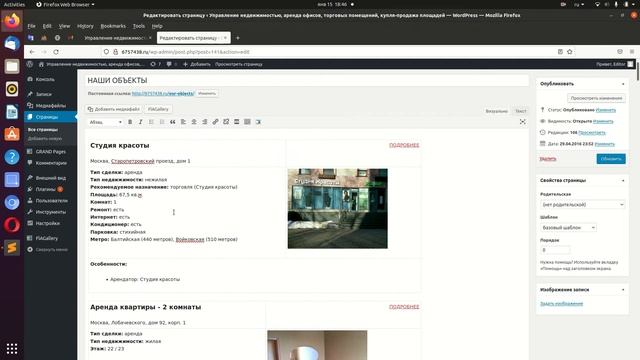Image resolution: width=640 pixels, height=360 pixels.
Task: Open a new Firefox tab with plus button
Action: (x=238, y=38)
